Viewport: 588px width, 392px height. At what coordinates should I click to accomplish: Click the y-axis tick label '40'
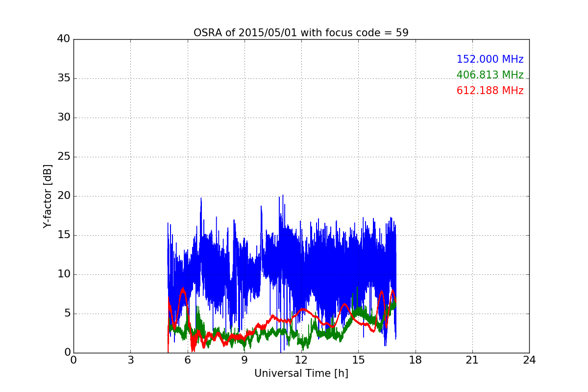[64, 39]
